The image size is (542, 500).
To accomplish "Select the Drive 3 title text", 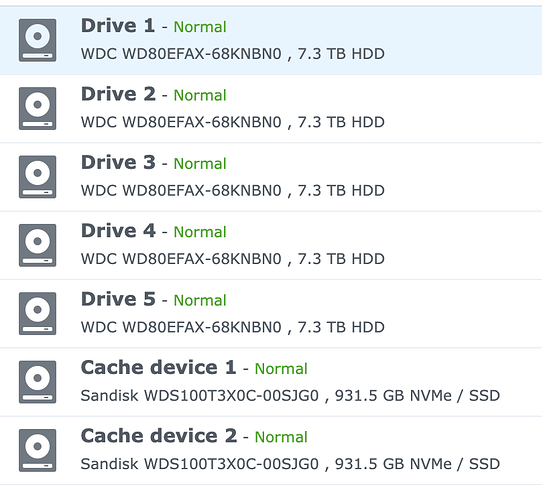I will point(118,163).
